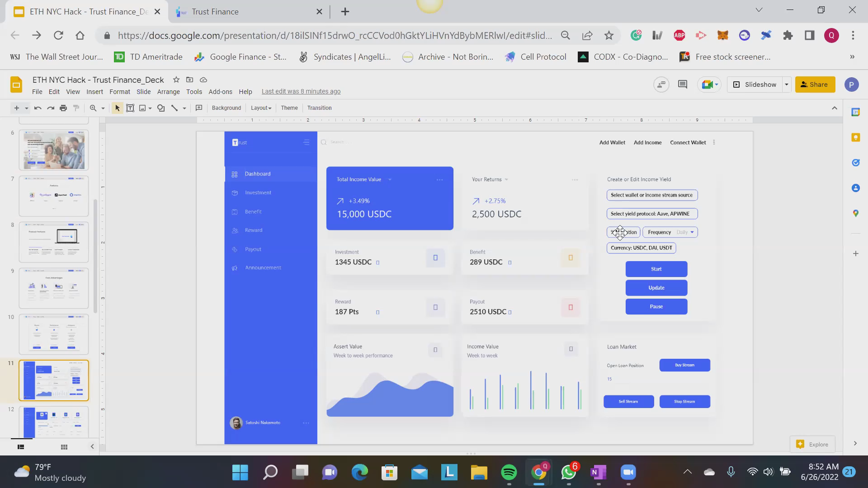
Task: Select the Paint format tool
Action: [x=76, y=108]
